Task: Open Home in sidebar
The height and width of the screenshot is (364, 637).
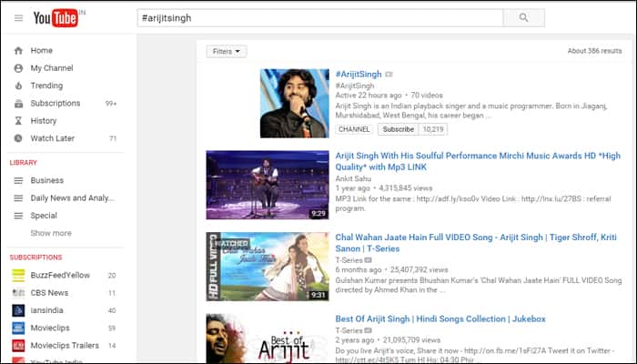Action: click(x=42, y=50)
